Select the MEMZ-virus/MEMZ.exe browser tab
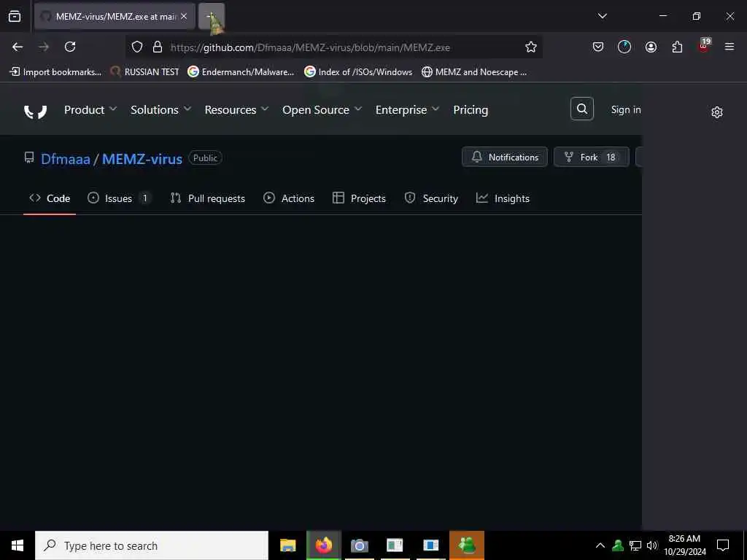 (x=115, y=16)
